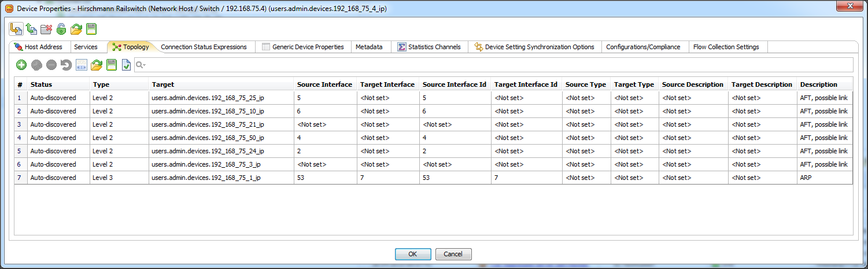Click the green unlock padlock icon
868x269 pixels.
pyautogui.click(x=61, y=29)
